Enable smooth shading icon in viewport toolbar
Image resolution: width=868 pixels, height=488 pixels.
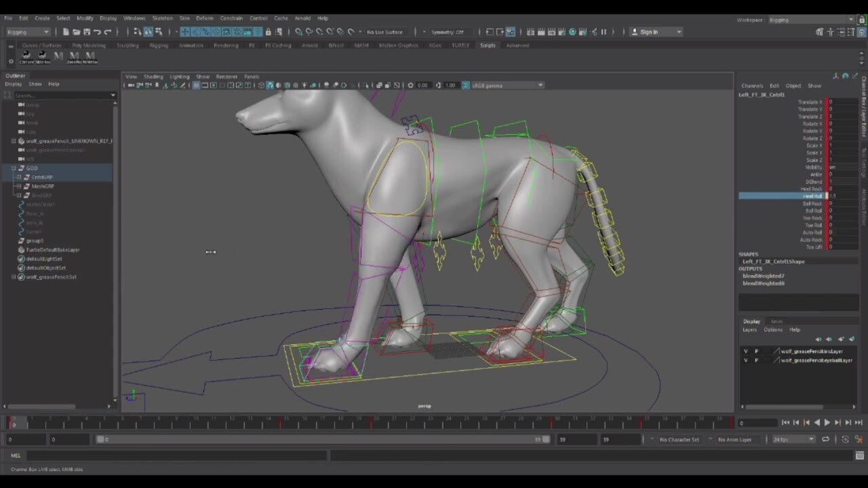[x=269, y=85]
